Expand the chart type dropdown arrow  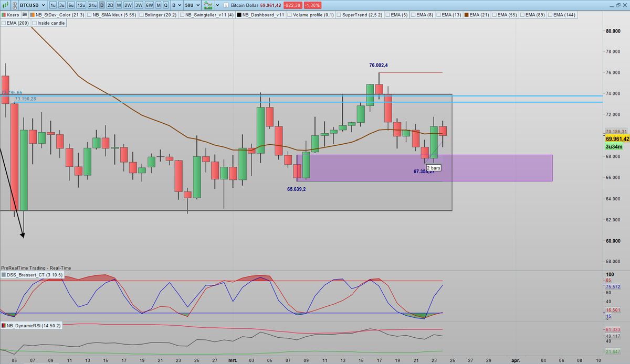(x=217, y=5)
